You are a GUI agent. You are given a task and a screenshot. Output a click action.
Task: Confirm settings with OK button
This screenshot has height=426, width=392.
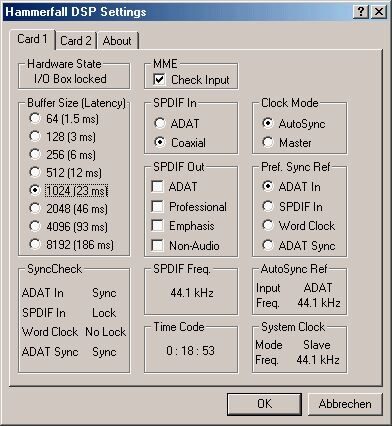pyautogui.click(x=264, y=404)
